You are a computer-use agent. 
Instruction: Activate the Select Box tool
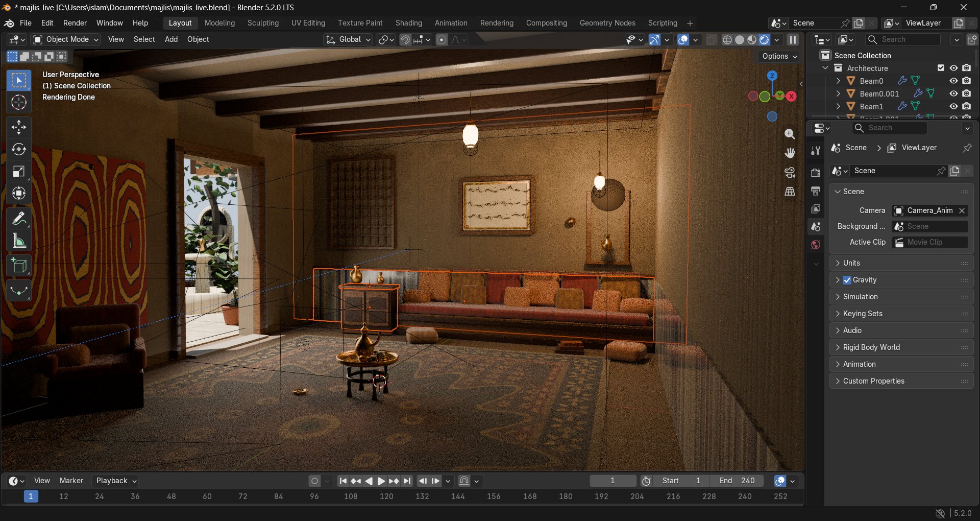[19, 80]
